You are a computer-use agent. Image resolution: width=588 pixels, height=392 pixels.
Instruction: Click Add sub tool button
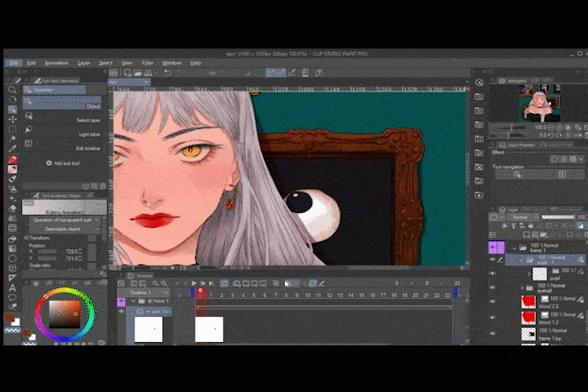click(64, 163)
